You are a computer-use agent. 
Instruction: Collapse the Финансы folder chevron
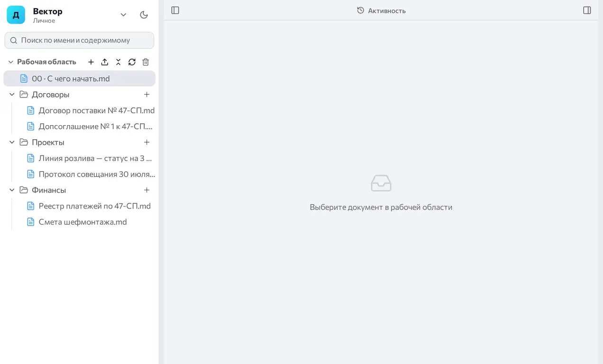12,191
